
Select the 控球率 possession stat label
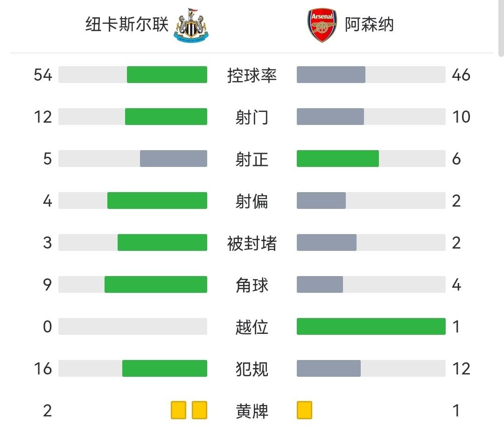252,75
